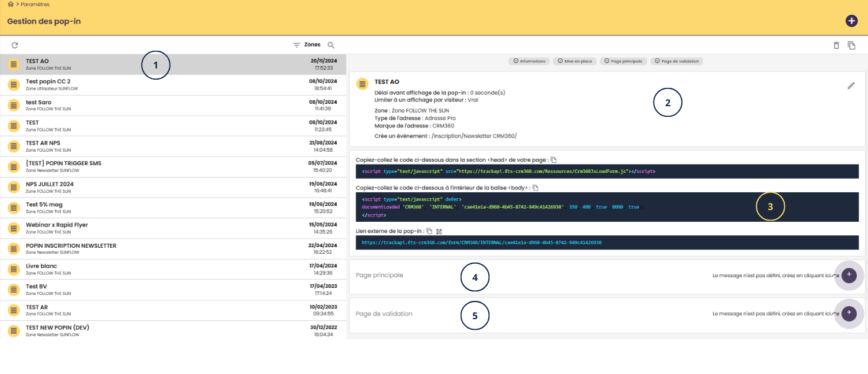
Task: Select the NPS JUILLET 2024 row
Action: click(x=173, y=188)
